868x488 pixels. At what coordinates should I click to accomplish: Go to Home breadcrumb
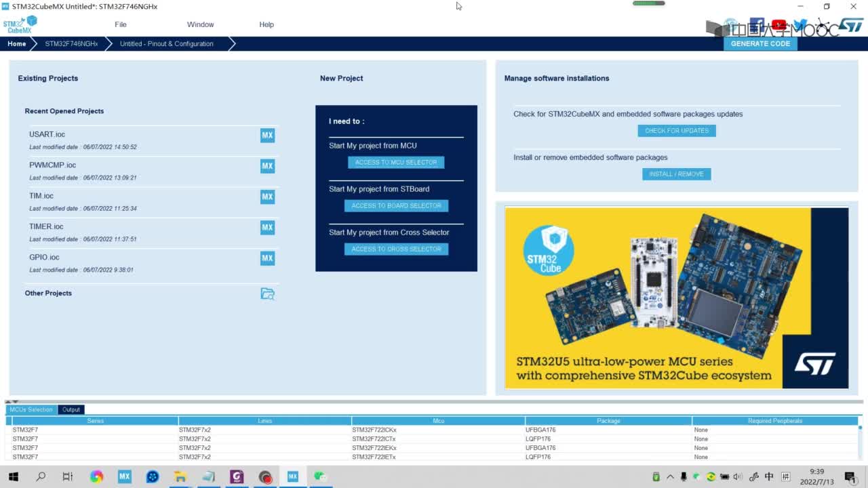pyautogui.click(x=17, y=43)
